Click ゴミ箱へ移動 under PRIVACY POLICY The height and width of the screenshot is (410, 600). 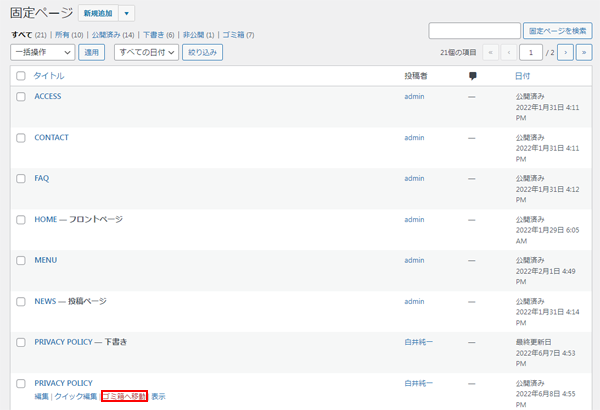124,397
